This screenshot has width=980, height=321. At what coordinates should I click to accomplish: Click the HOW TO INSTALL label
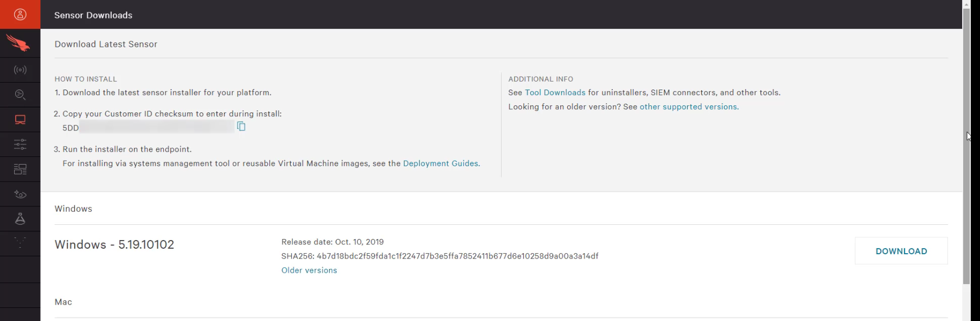coord(86,79)
